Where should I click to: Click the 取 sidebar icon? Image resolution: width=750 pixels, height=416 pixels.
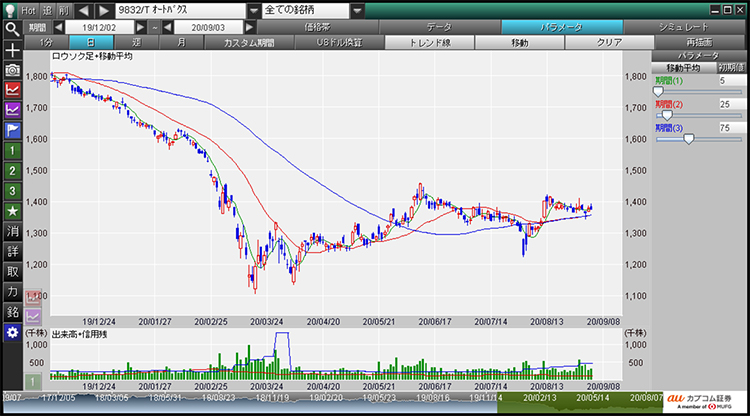[12, 272]
